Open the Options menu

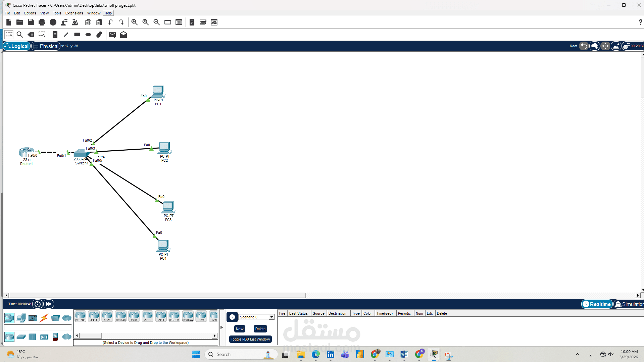point(30,13)
